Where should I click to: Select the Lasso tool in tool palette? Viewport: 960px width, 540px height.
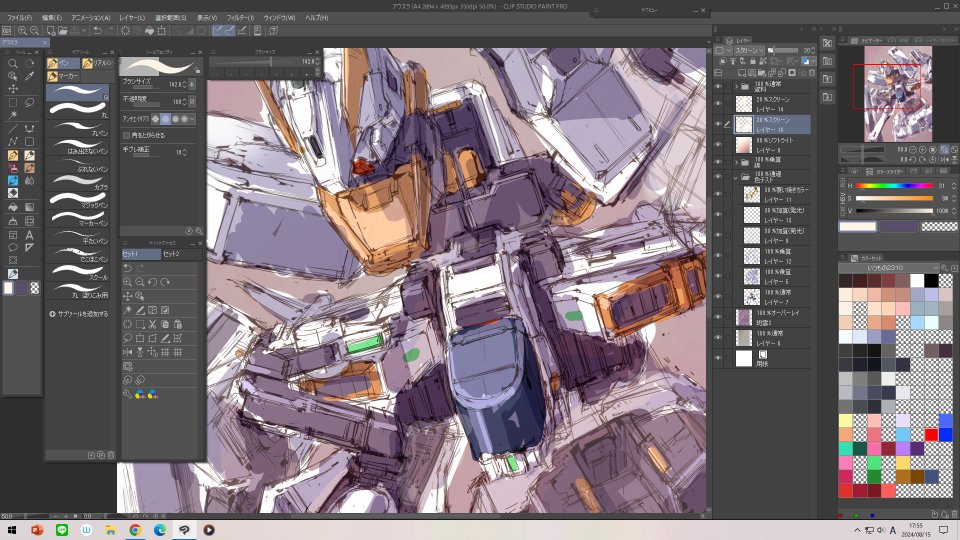click(x=29, y=102)
